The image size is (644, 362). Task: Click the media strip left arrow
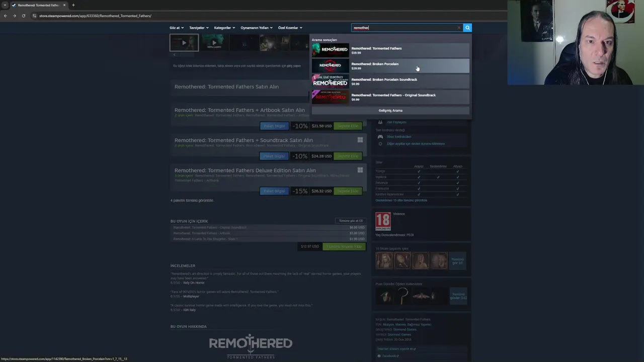[174, 54]
